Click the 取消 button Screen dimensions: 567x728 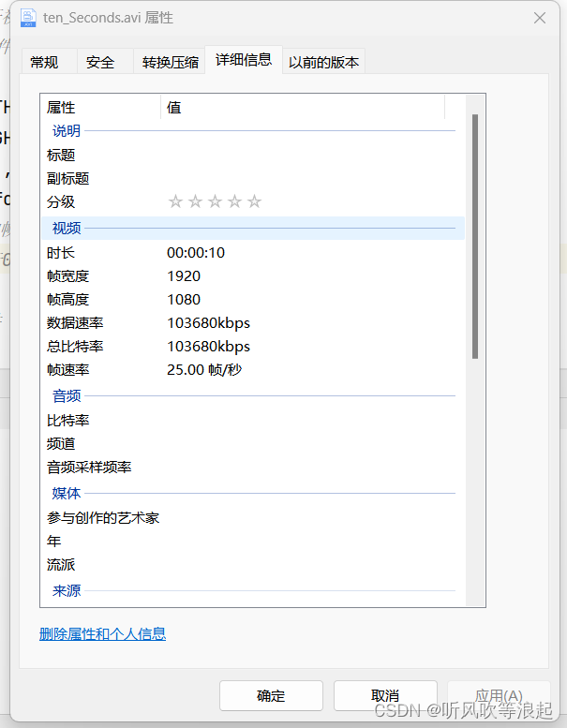point(385,695)
